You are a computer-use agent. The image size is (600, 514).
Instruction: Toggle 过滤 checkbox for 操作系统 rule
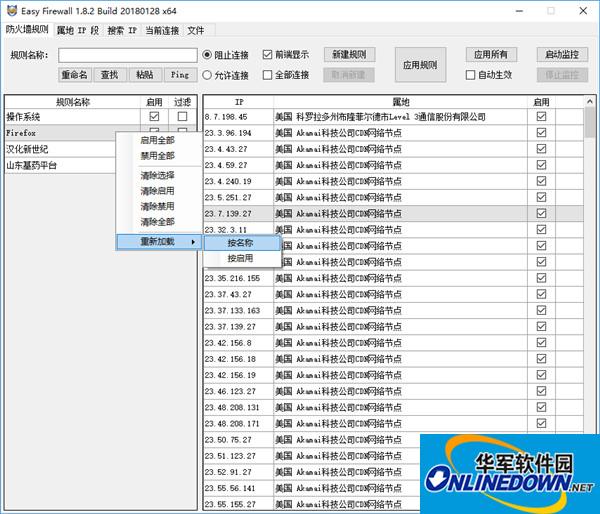point(183,116)
